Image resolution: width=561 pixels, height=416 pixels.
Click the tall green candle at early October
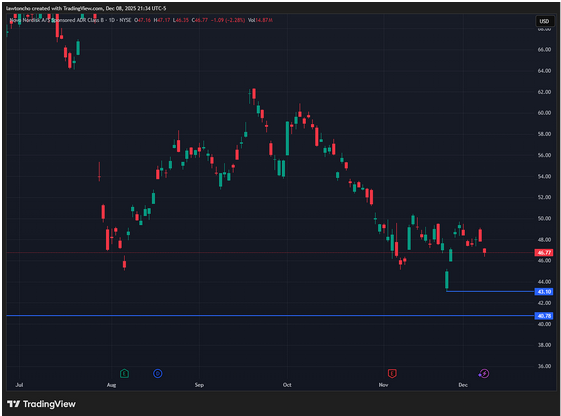coord(287,138)
